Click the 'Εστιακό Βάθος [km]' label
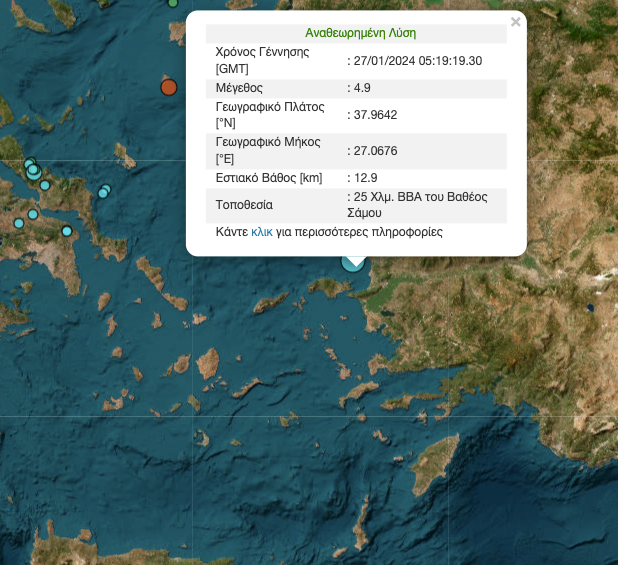This screenshot has width=618, height=565. tap(269, 178)
